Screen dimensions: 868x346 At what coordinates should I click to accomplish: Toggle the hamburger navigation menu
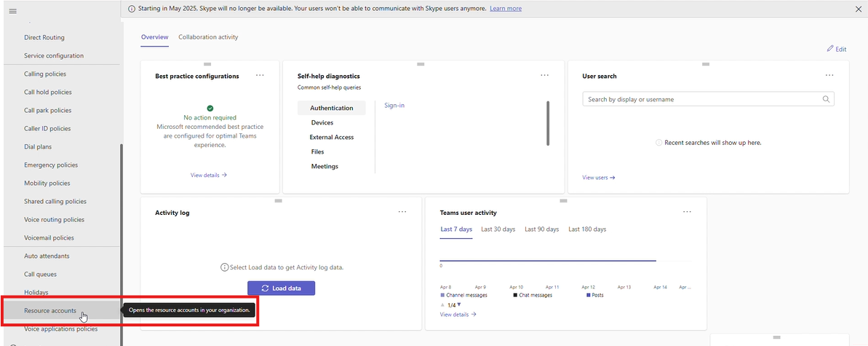(x=12, y=11)
